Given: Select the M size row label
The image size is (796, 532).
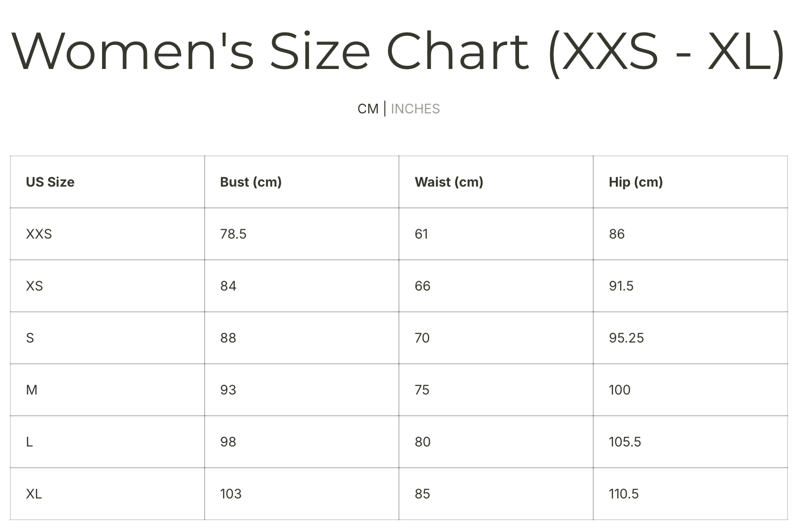Looking at the screenshot, I should 32,390.
